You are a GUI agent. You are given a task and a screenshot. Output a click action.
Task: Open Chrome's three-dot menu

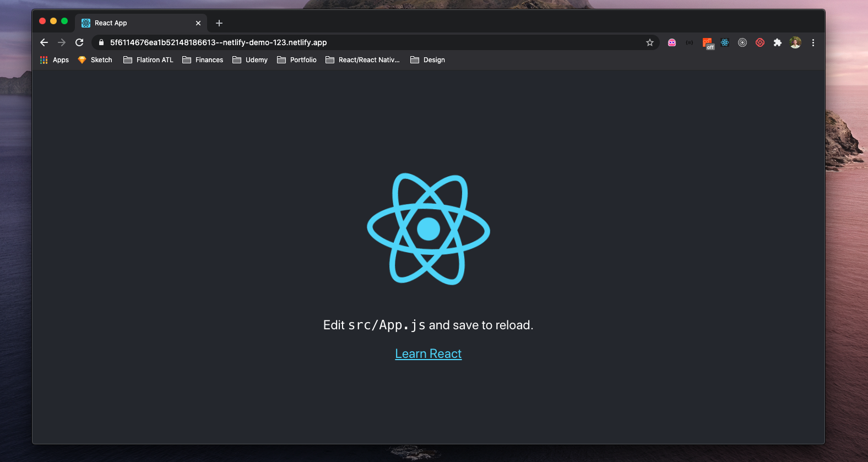click(x=813, y=42)
